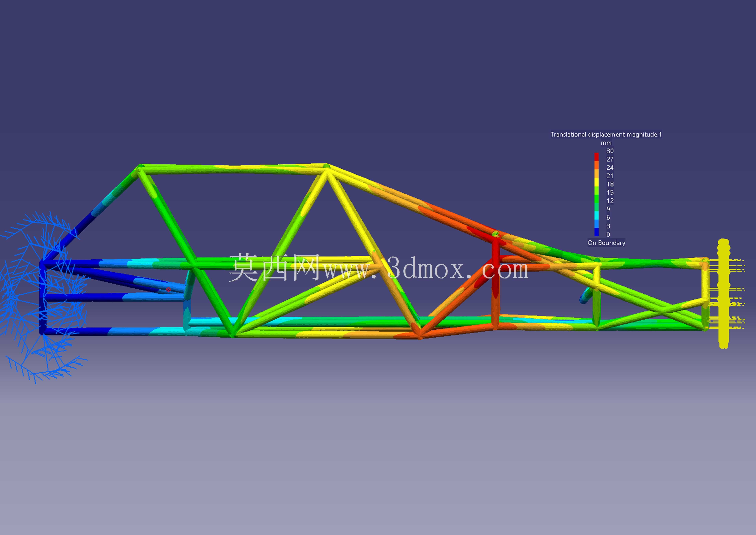This screenshot has height=535, width=756.
Task: Pick the dark blue legend band at bottom
Action: click(x=597, y=232)
